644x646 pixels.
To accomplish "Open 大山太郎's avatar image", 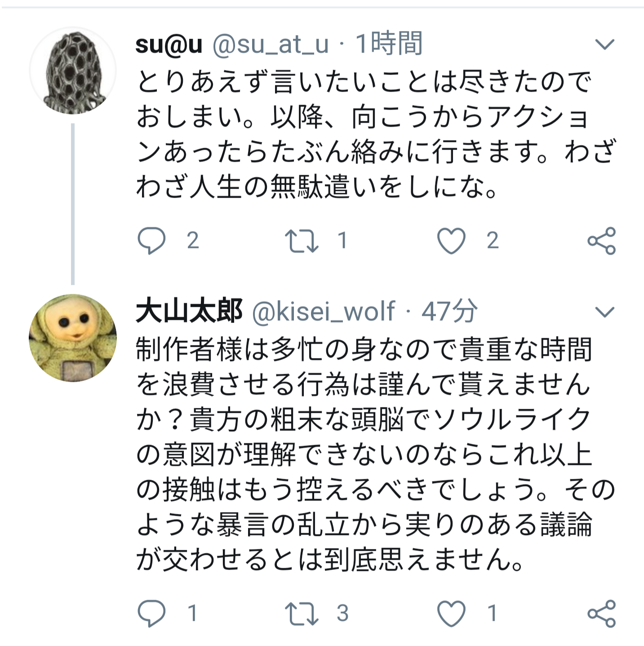I will pos(73,338).
